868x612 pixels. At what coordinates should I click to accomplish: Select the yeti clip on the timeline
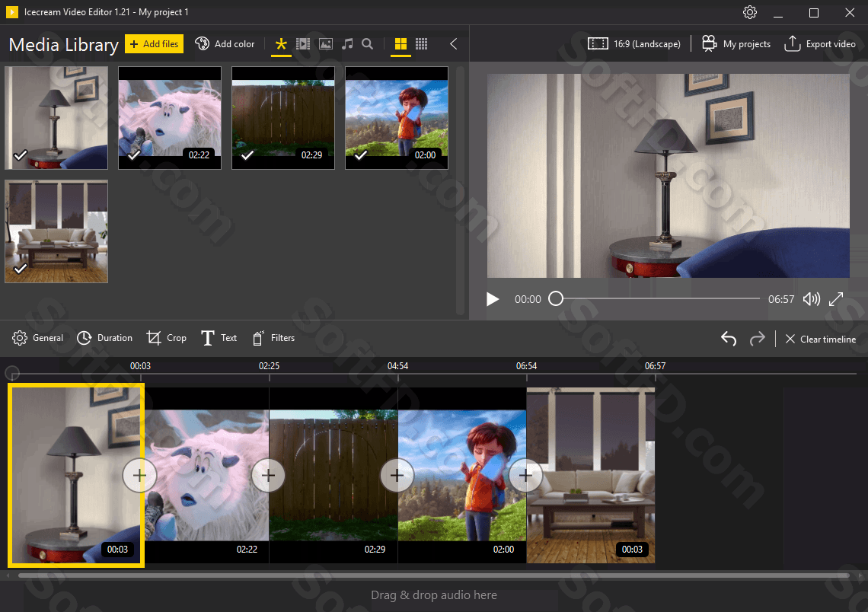coord(207,475)
